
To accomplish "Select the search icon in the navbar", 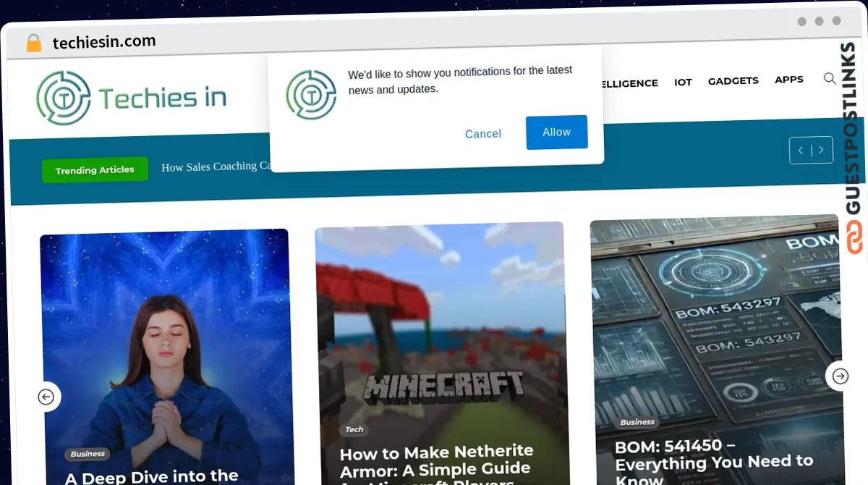I will [x=830, y=79].
